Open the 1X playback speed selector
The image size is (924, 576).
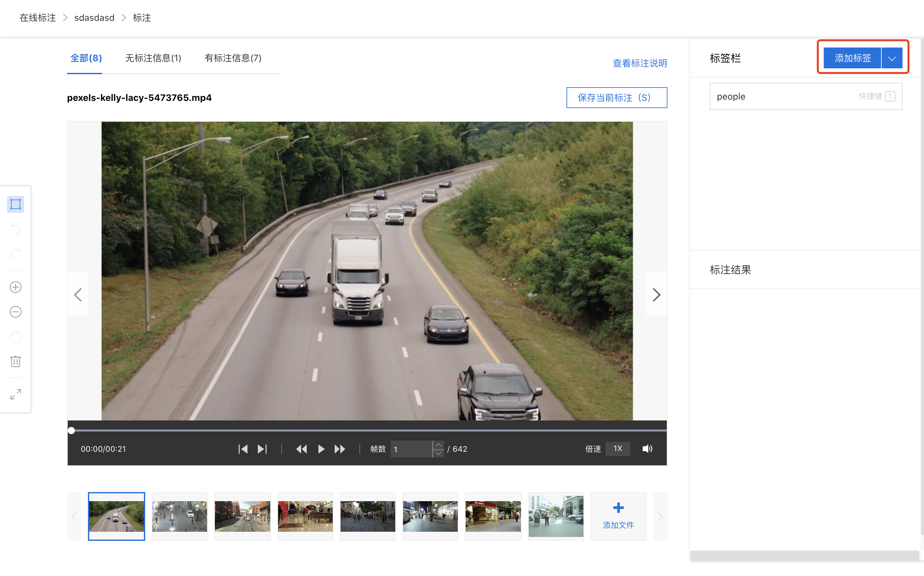(x=618, y=449)
